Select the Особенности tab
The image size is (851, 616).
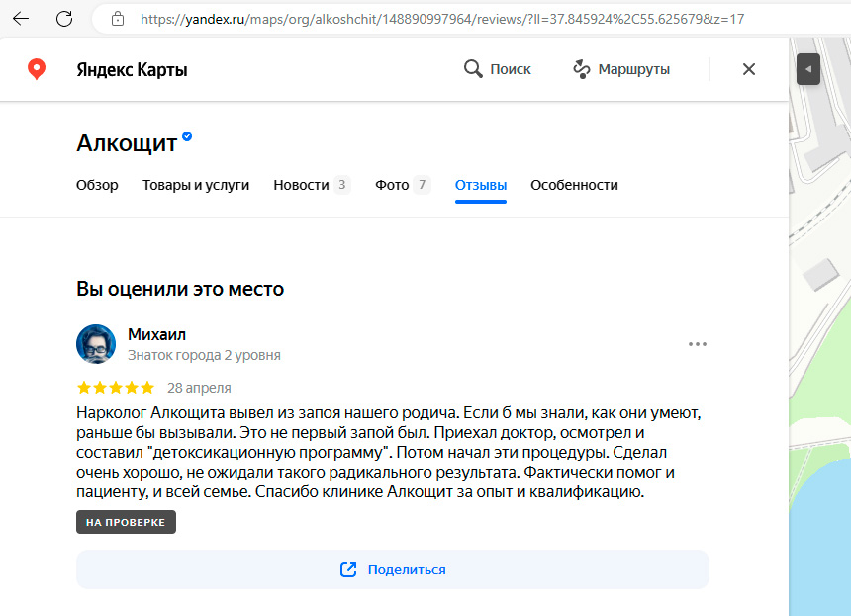[574, 185]
